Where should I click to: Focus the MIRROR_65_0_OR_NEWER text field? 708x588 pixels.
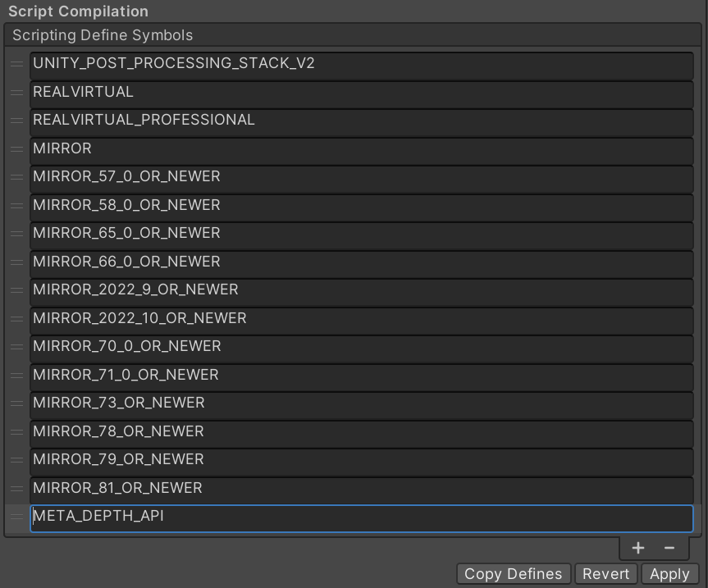(361, 234)
